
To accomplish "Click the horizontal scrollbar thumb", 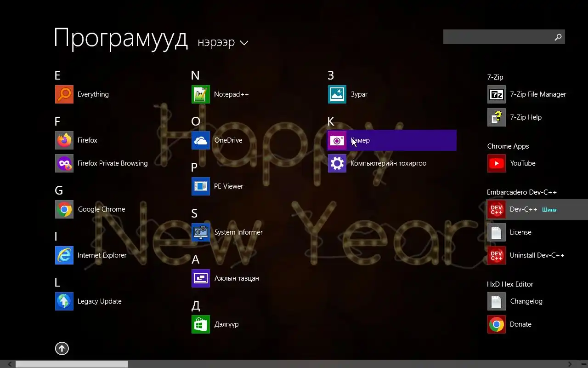I will pos(72,364).
